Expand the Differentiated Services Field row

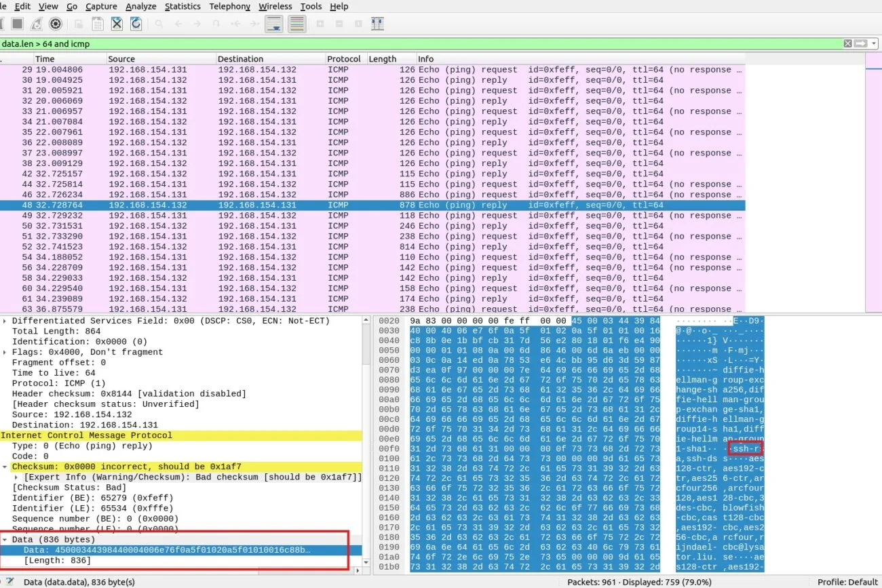[5, 321]
